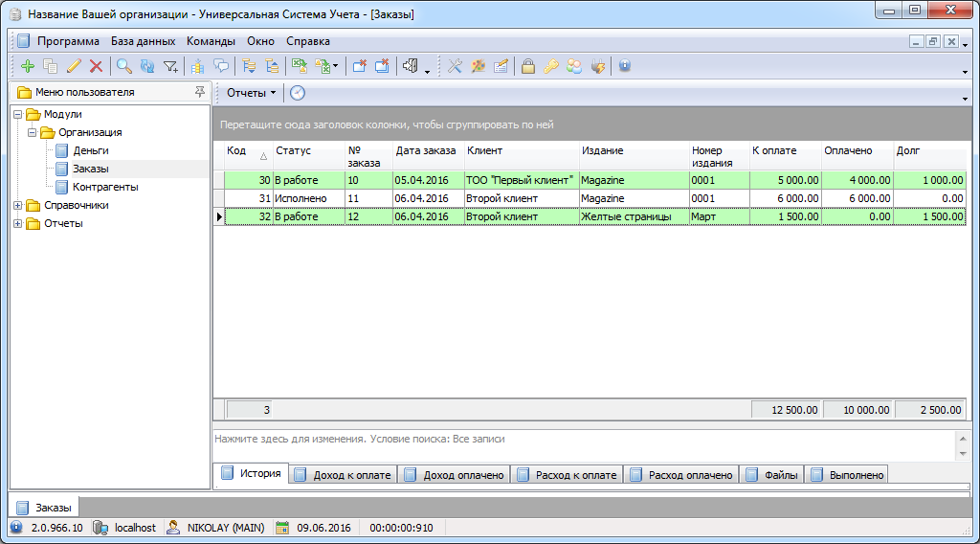
Task: Click the clock icon next to Отчеты
Action: (x=298, y=93)
